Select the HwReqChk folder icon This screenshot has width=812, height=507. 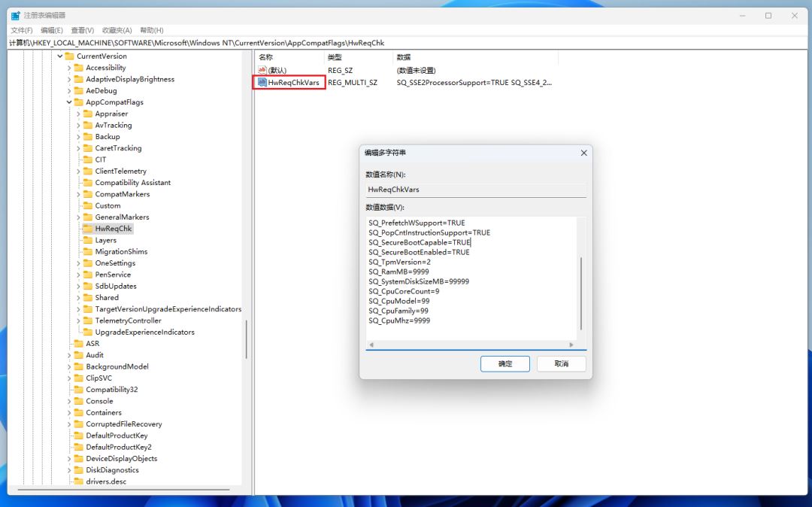pos(87,229)
